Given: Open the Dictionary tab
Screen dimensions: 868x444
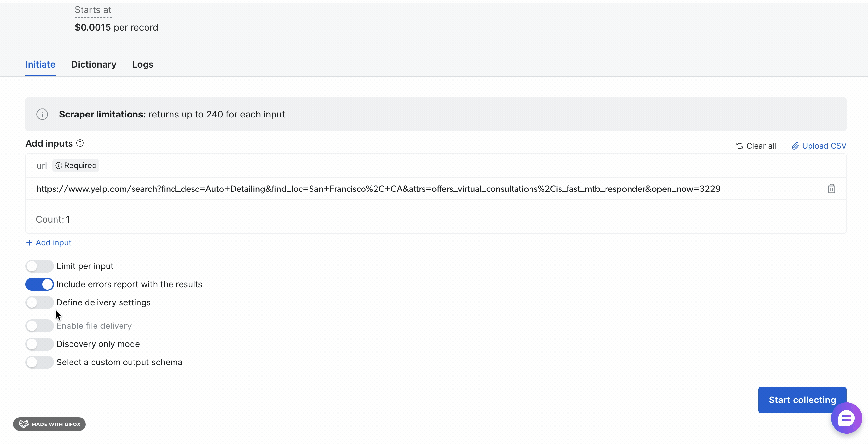Looking at the screenshot, I should pyautogui.click(x=94, y=64).
